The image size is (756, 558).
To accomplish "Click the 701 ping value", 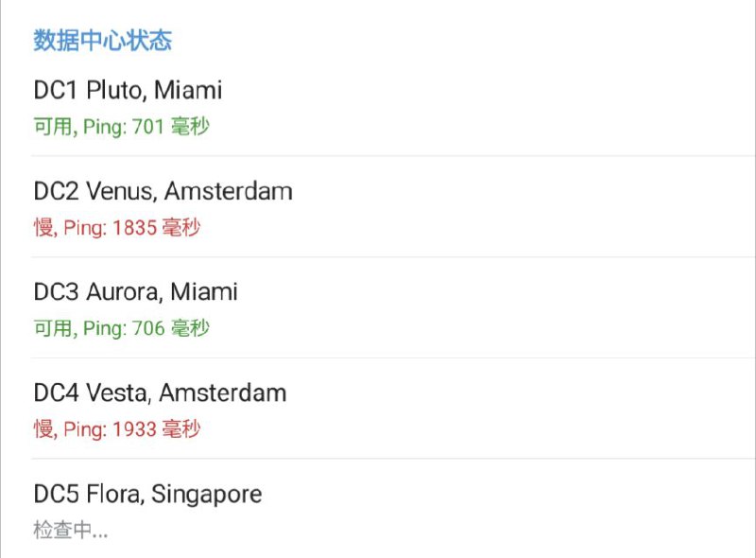I will point(148,127).
